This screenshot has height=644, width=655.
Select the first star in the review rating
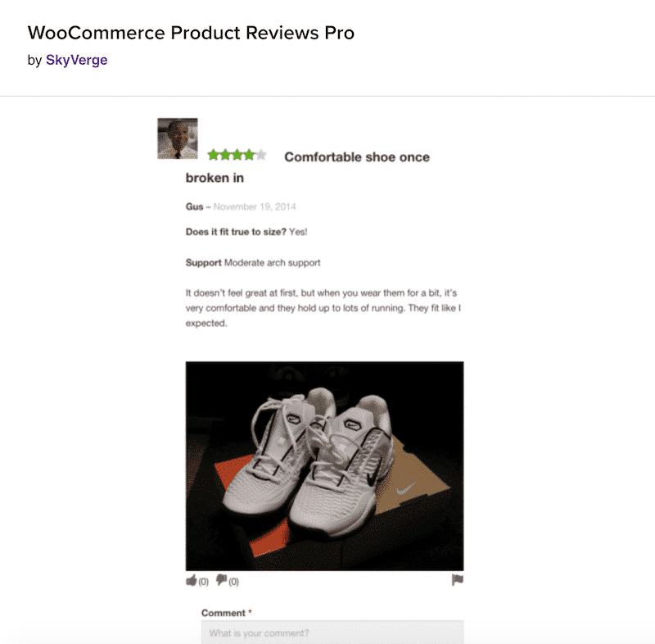212,153
